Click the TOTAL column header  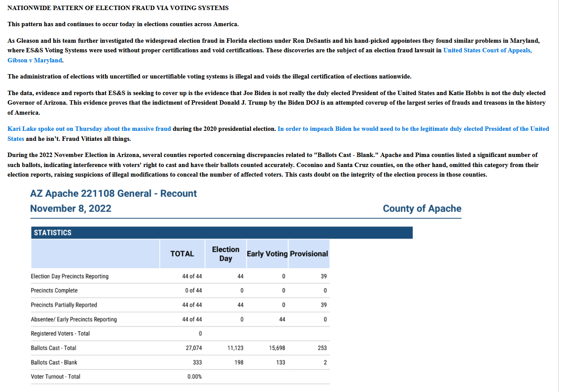coord(182,253)
